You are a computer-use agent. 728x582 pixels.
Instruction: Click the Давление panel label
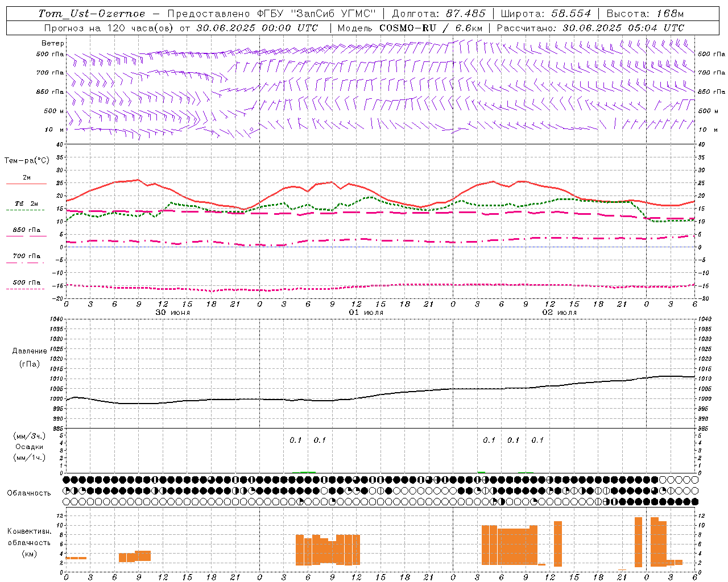[x=30, y=351]
